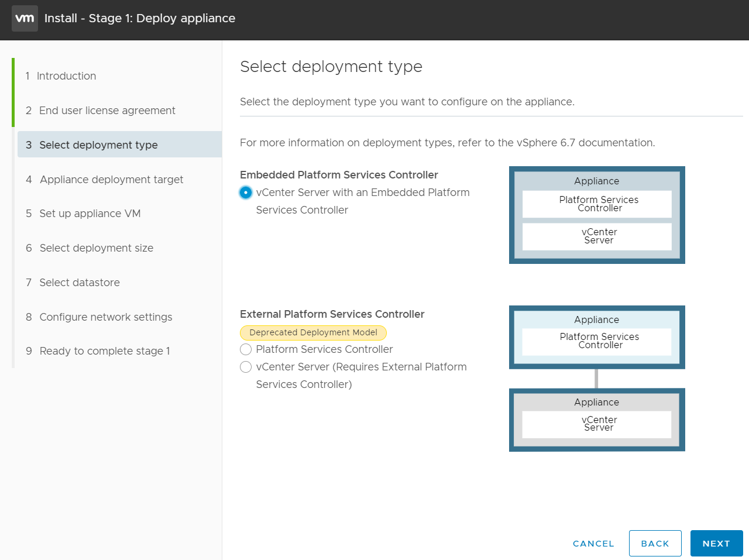Select vCenter Server with Embedded Platform Services Controller
The image size is (749, 560).
coord(246,193)
